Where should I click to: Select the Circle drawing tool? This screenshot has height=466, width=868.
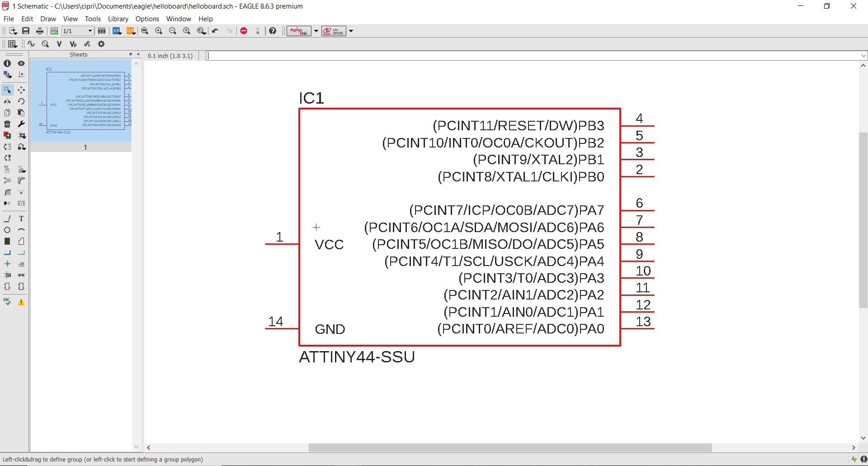coord(7,230)
